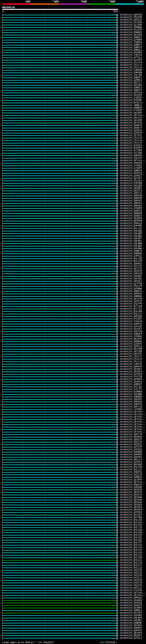Select the UniRef100_Q18817 label
This screenshot has width=146, height=644.
pyautogui.click(x=131, y=175)
